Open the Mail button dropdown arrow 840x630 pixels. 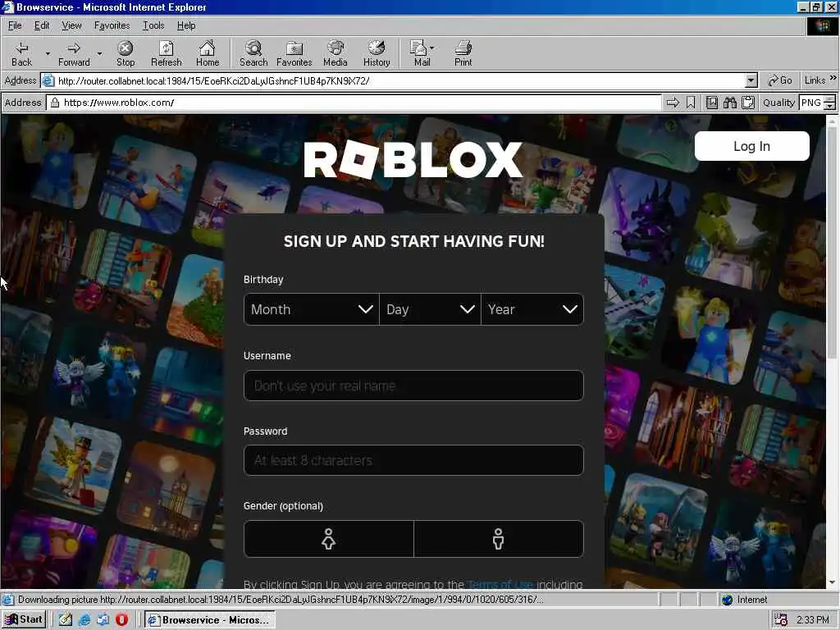(431, 48)
